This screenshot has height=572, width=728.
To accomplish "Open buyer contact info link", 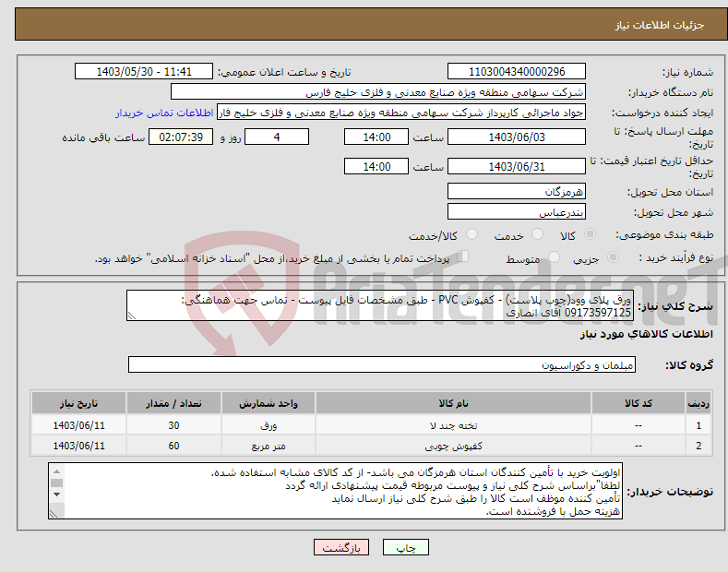I will point(164,113).
